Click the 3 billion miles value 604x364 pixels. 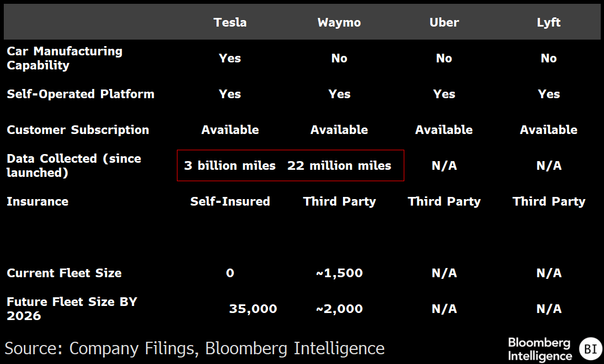(230, 165)
